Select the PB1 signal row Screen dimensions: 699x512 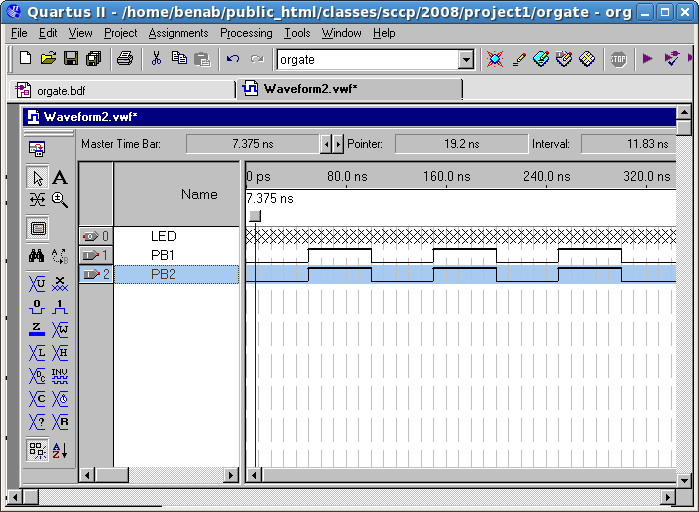coord(163,255)
